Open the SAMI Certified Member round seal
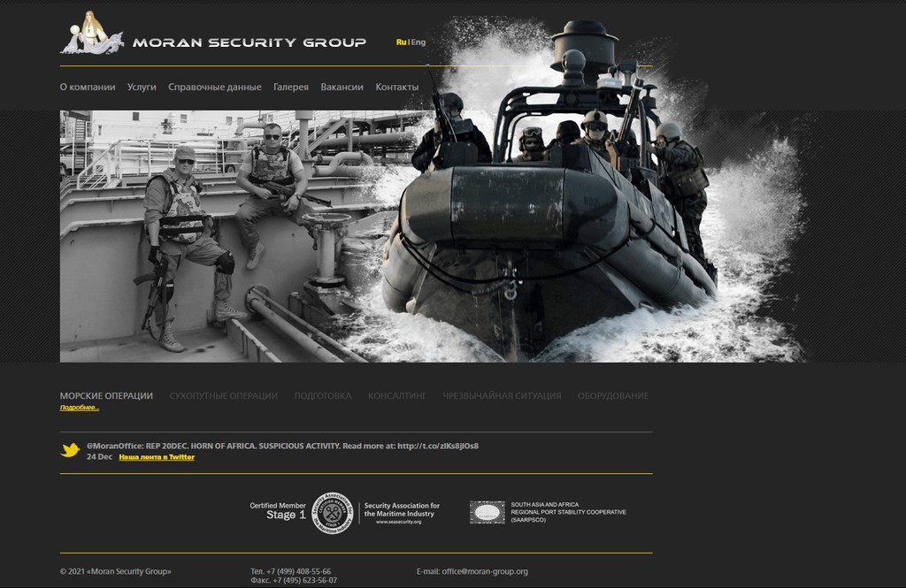The width and height of the screenshot is (906, 588). (x=333, y=513)
